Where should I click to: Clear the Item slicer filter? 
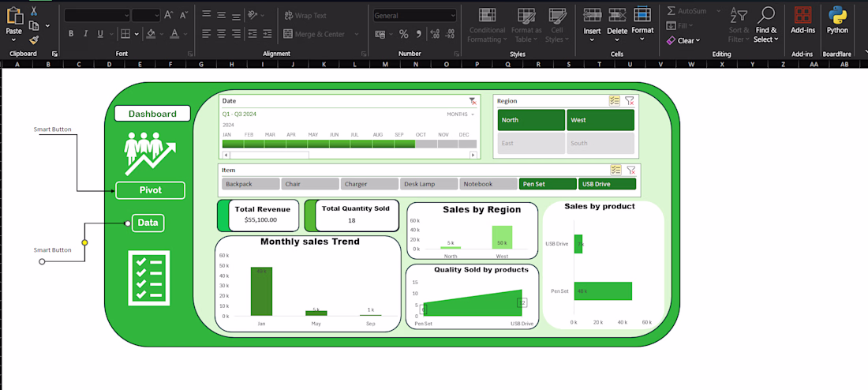point(630,170)
